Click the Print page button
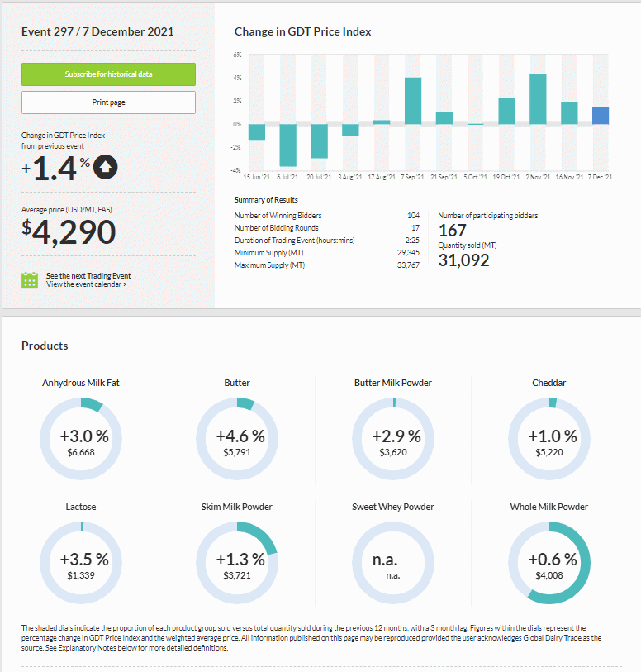Viewport: 641px width, 672px height. point(108,102)
